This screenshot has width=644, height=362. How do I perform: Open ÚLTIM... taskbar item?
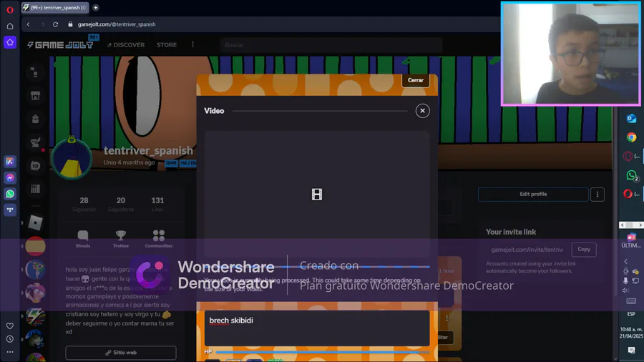(x=631, y=240)
